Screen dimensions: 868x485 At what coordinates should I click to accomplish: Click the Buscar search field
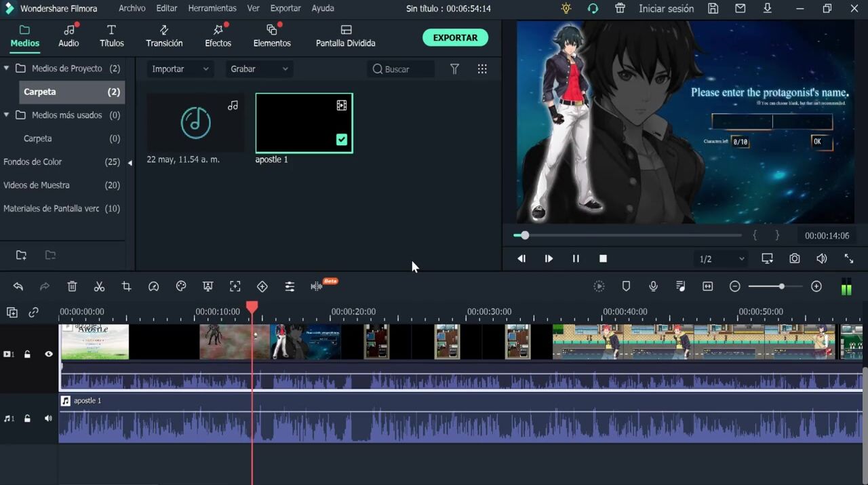click(x=401, y=69)
